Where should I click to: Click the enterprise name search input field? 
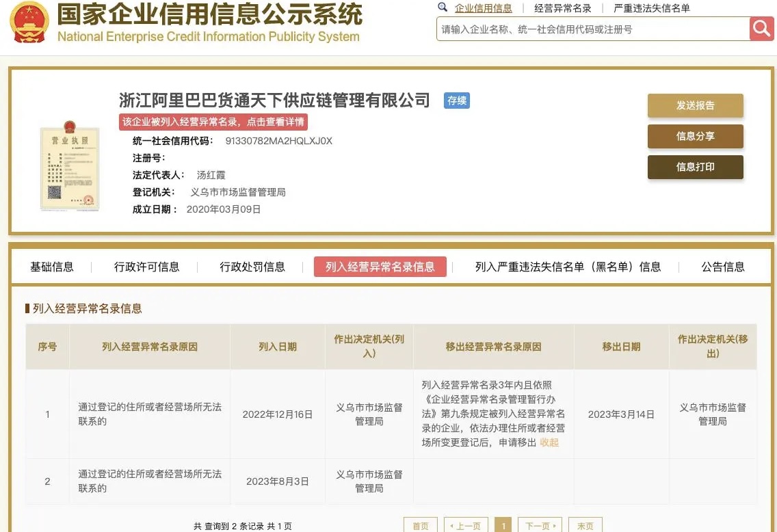(593, 29)
